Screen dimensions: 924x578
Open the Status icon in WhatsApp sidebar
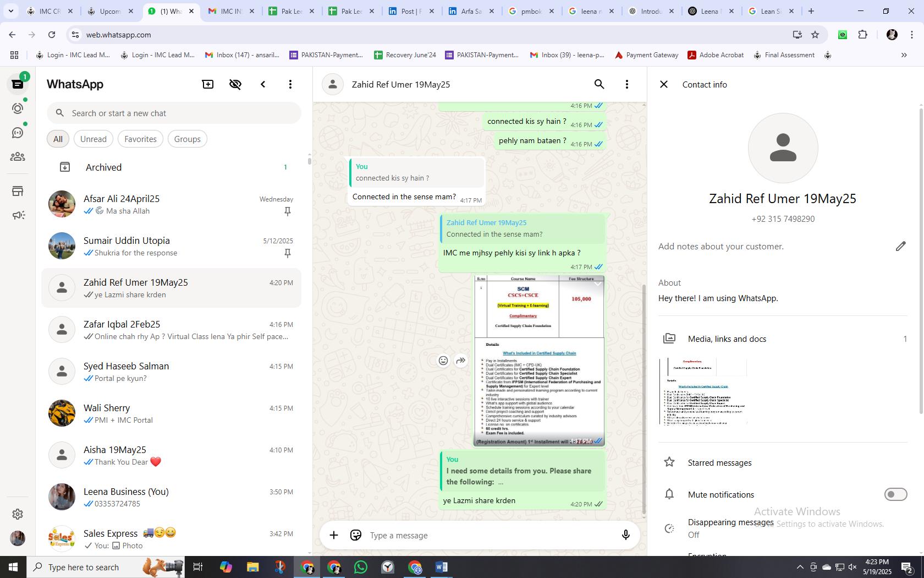point(18,108)
